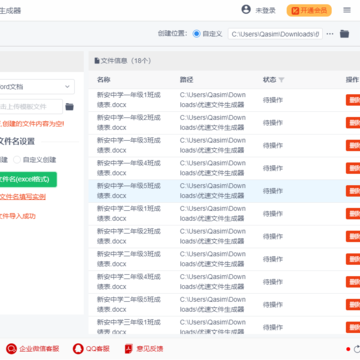This screenshot has height=360, width=360.
Task: Select the 自定义创建 radio button
Action: tap(17, 160)
